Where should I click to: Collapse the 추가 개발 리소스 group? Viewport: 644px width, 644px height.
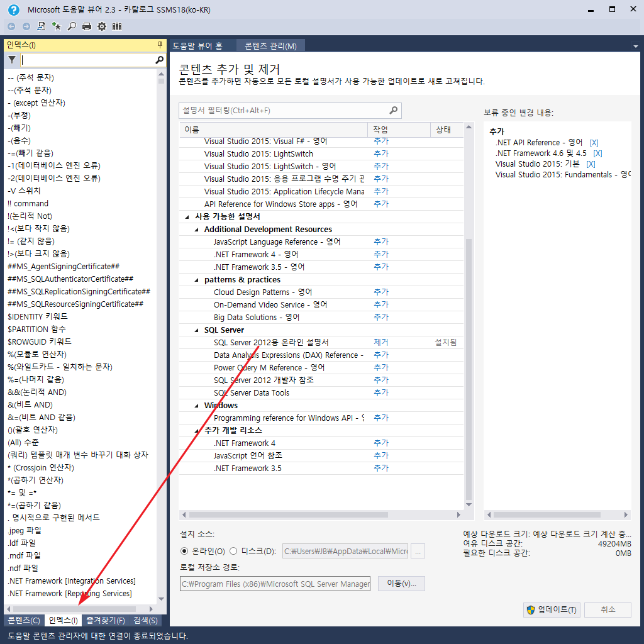(197, 431)
